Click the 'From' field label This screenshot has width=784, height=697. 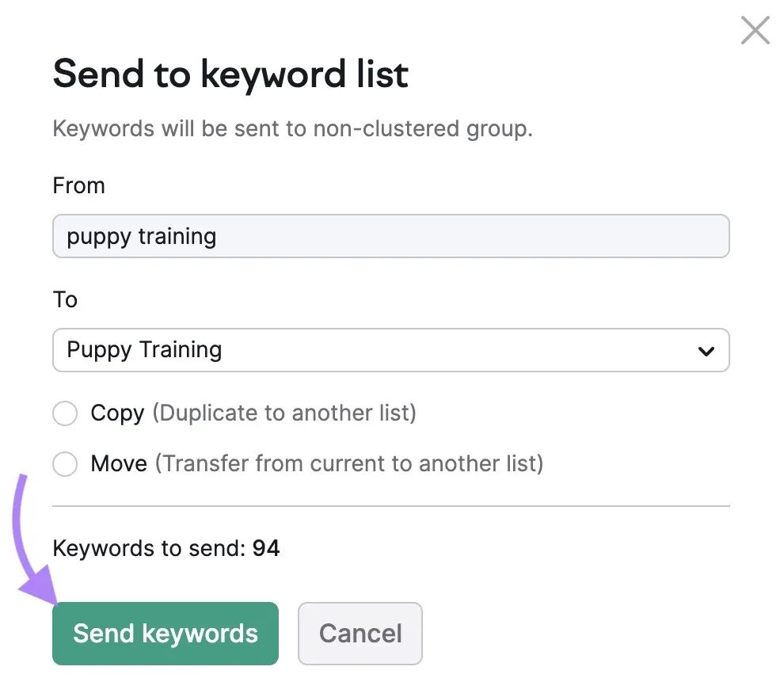[79, 185]
